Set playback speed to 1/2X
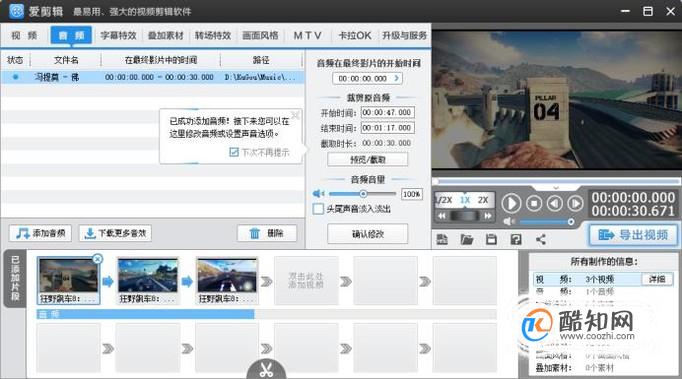The image size is (682, 379). click(x=444, y=200)
